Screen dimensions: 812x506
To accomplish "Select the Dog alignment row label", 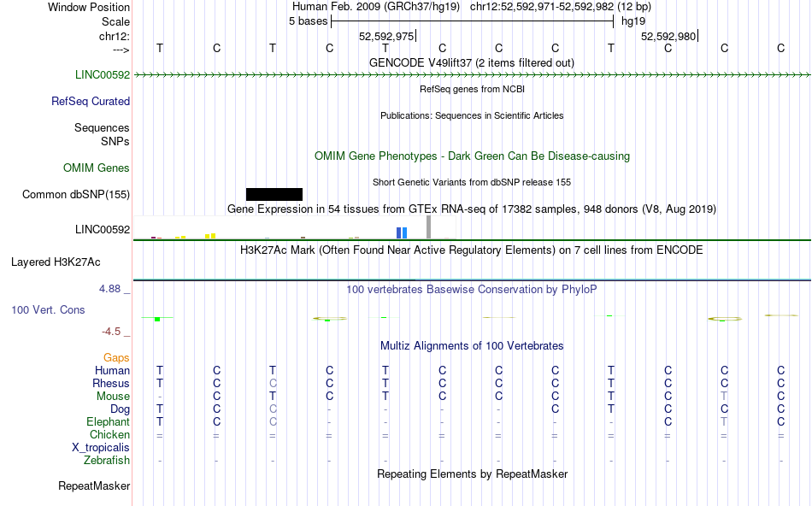I will (x=120, y=409).
